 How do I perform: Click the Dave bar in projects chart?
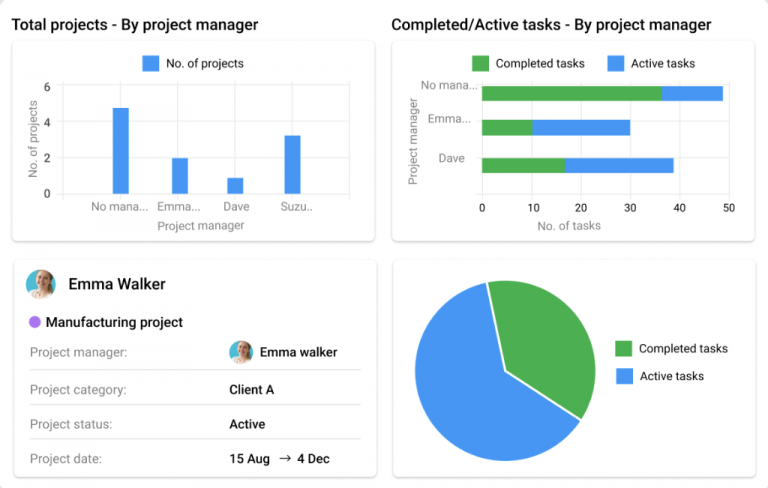point(236,185)
